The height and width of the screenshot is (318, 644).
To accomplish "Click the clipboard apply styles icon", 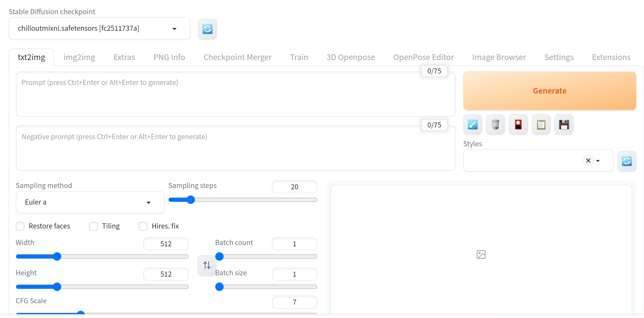I will (541, 125).
